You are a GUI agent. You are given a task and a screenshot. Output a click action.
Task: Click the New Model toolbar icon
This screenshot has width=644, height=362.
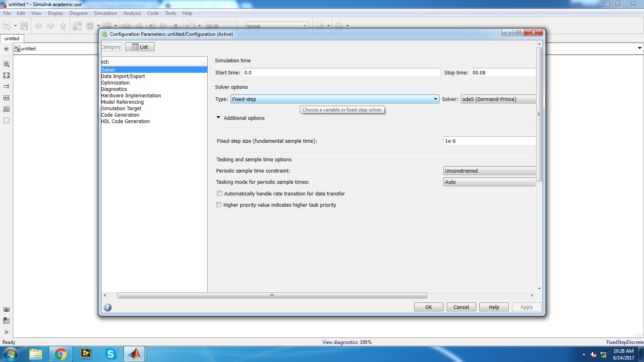pos(7,26)
